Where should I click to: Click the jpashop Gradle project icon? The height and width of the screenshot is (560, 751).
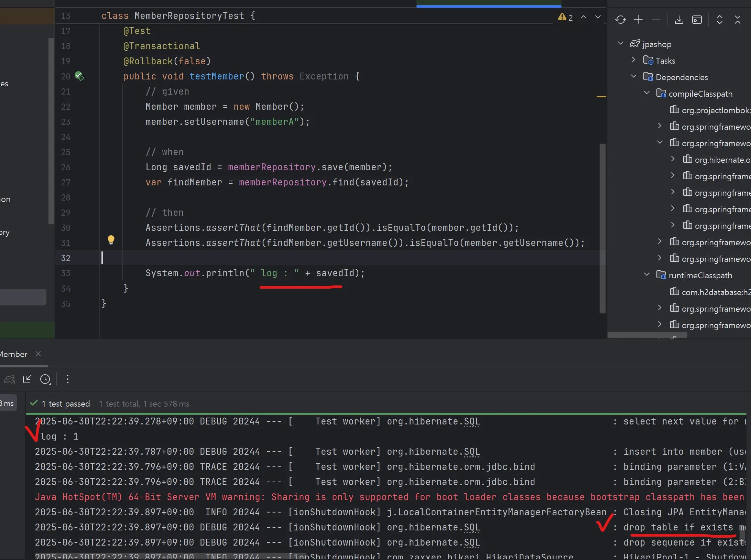635,44
